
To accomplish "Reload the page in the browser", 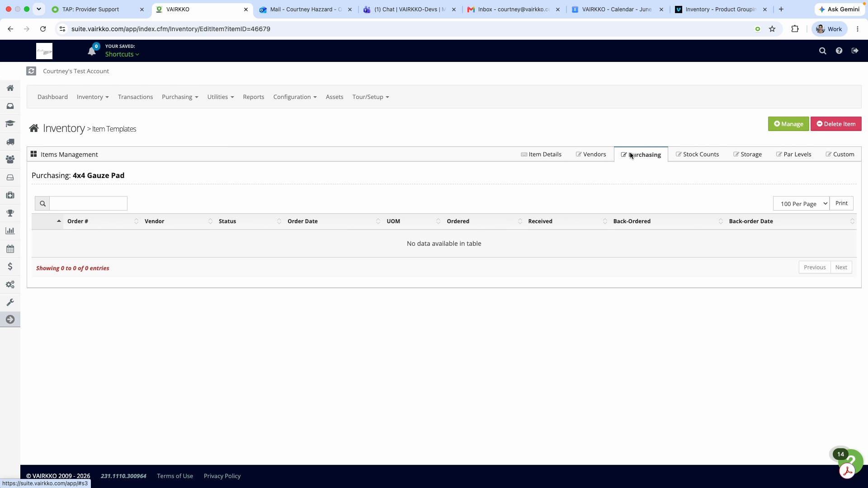I will pos(43,29).
